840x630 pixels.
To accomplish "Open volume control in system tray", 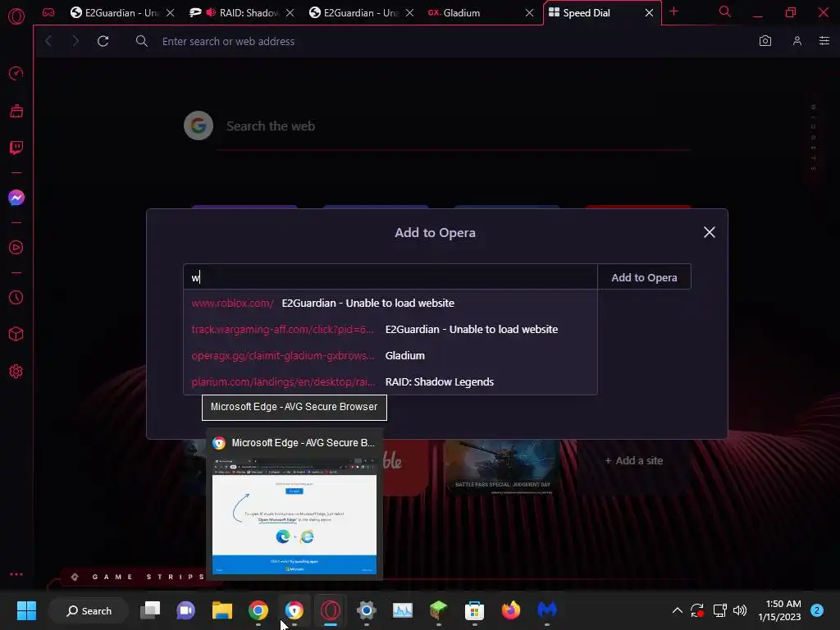I will (740, 610).
